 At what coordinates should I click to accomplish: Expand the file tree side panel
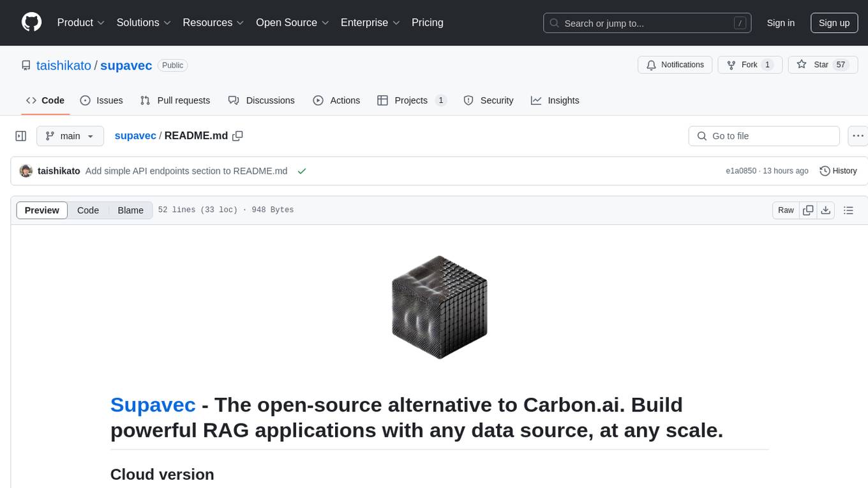[21, 136]
